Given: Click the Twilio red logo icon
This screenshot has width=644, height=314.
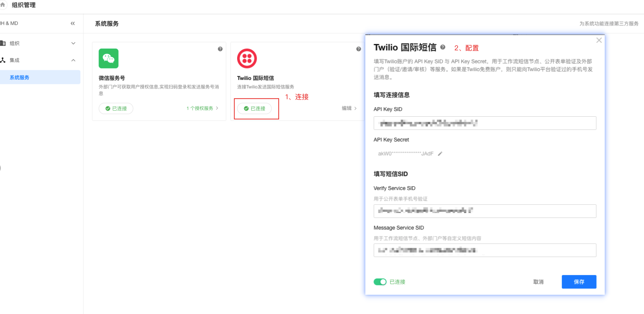Looking at the screenshot, I should point(247,59).
